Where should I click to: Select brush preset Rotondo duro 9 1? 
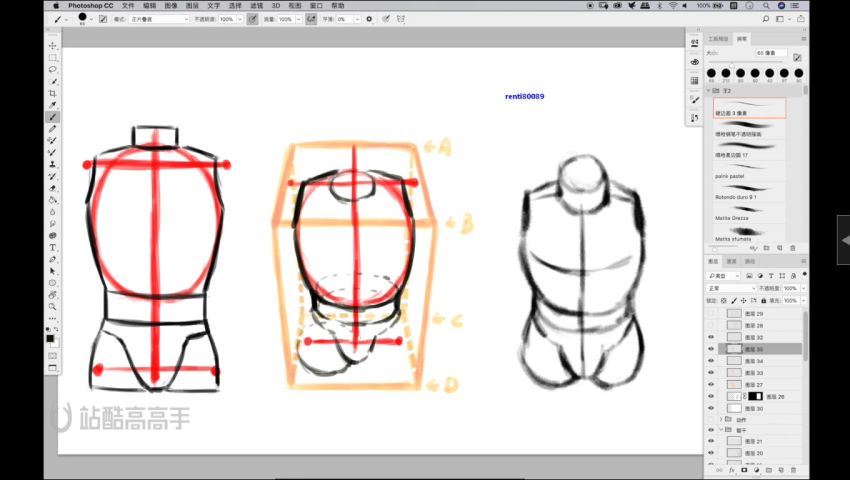pyautogui.click(x=749, y=193)
